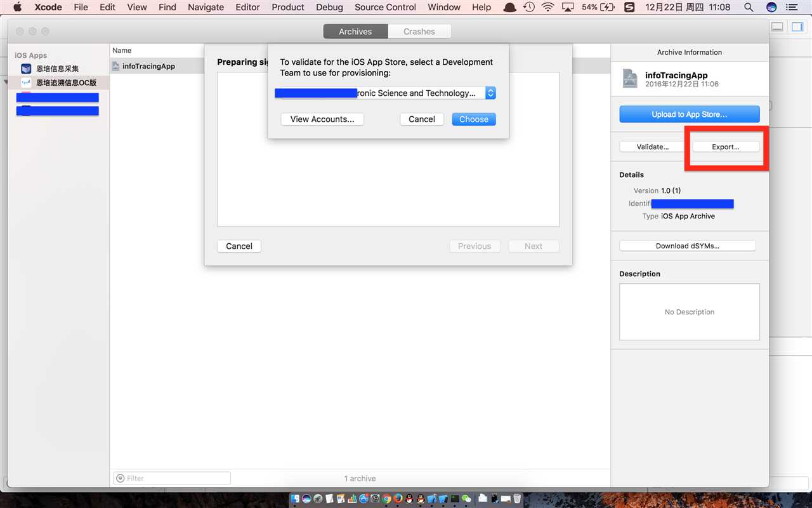812x508 pixels.
Task: Click Cancel in the Preparing dialog
Action: (x=239, y=246)
